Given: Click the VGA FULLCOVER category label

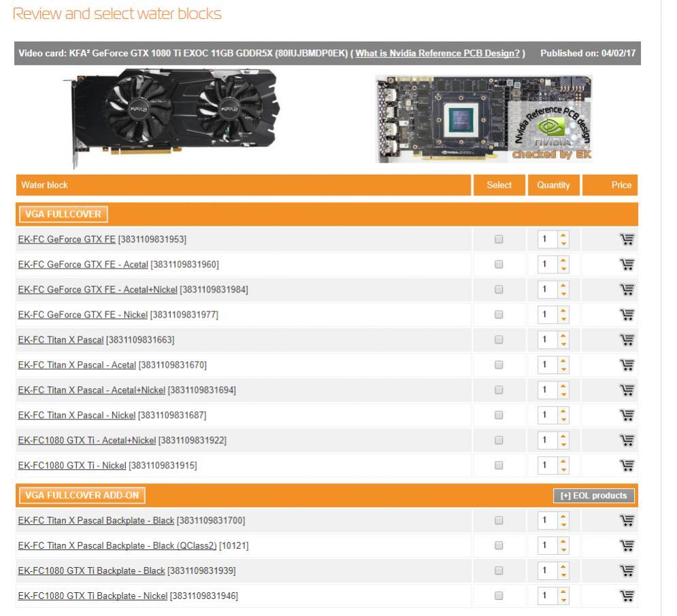Looking at the screenshot, I should coord(63,214).
